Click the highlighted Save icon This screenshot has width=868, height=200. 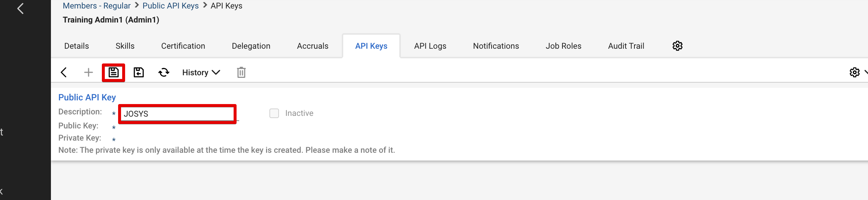pyautogui.click(x=113, y=72)
